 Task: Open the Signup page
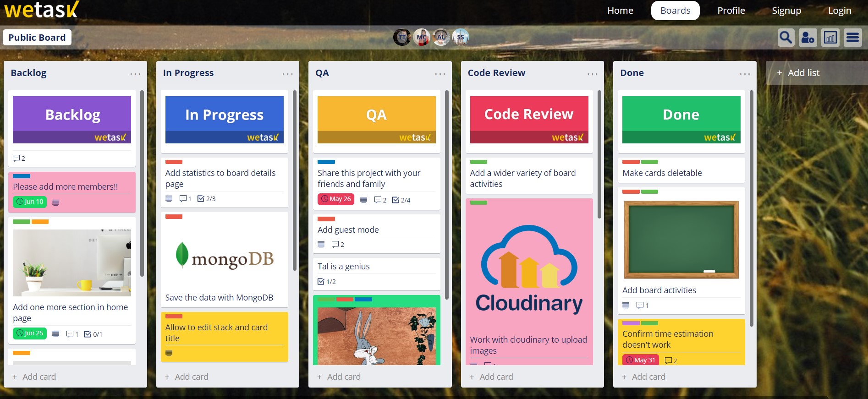coord(786,11)
